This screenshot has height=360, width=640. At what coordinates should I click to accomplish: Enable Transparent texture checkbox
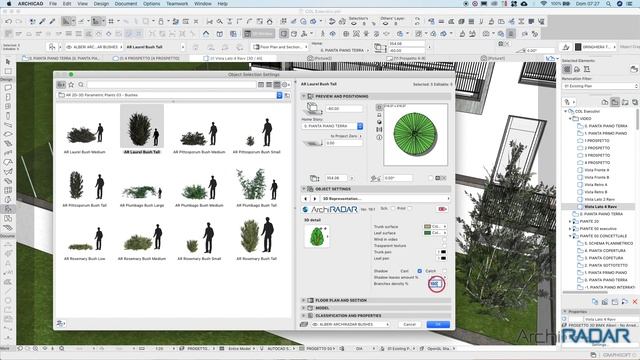click(444, 246)
